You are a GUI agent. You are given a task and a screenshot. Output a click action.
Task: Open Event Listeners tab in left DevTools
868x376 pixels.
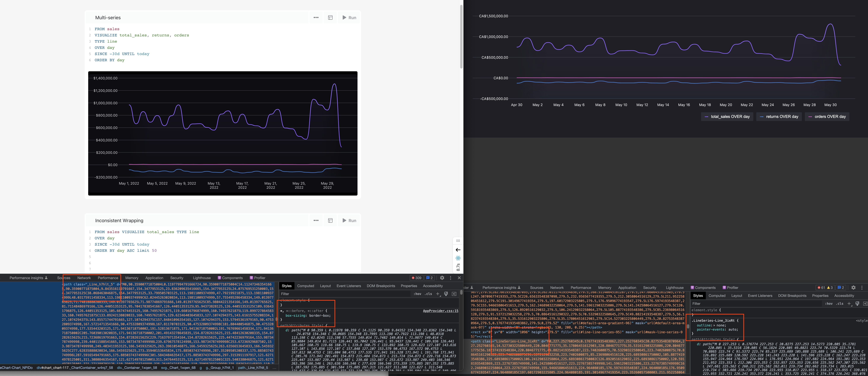pyautogui.click(x=349, y=286)
